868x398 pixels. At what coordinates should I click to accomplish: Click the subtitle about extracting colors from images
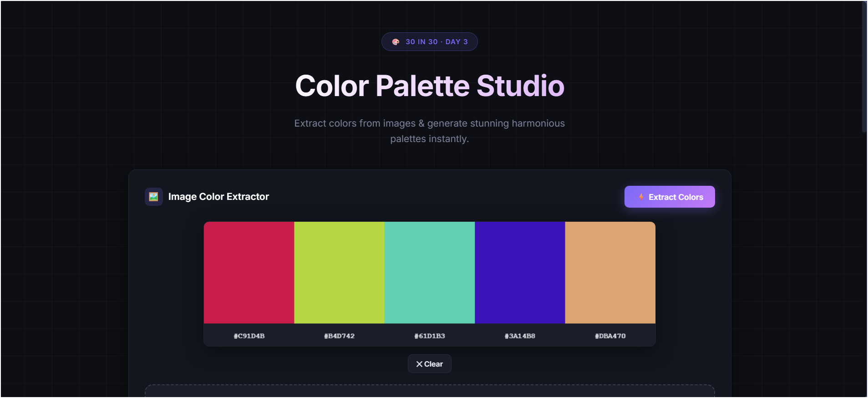430,131
